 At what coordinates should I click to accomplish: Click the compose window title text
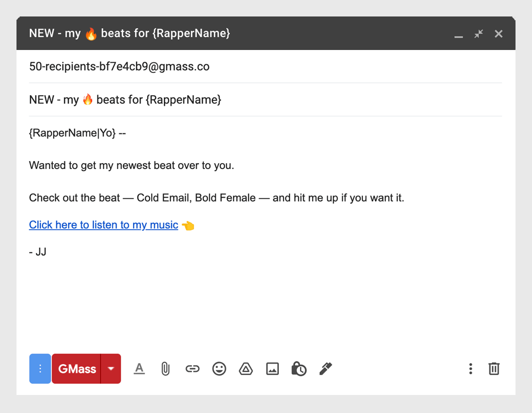(x=130, y=33)
